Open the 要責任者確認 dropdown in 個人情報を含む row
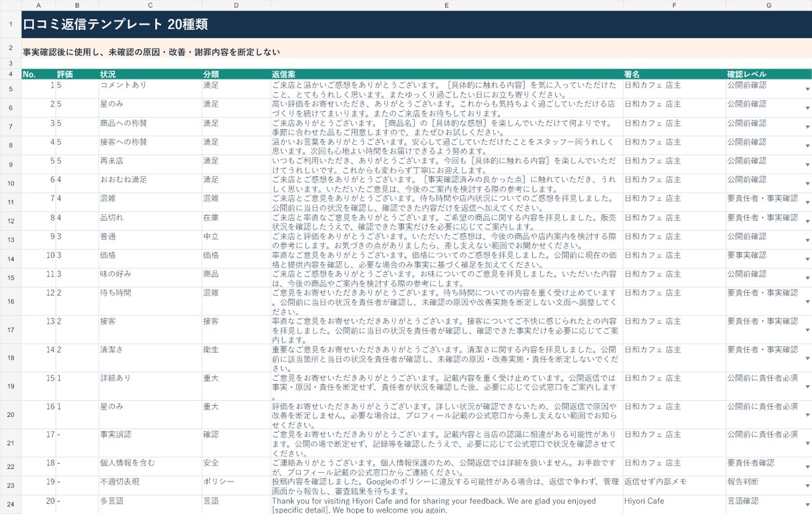This screenshot has width=812, height=514. [x=807, y=467]
